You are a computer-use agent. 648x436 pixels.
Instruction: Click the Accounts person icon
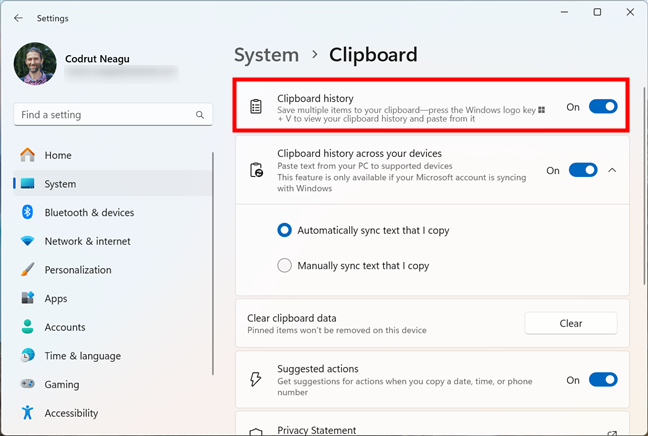pyautogui.click(x=28, y=326)
